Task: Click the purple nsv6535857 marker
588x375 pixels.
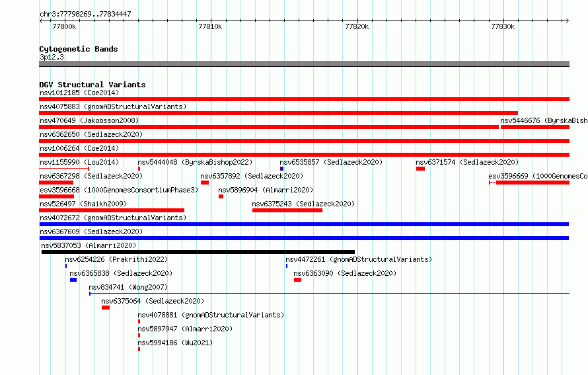Action: point(281,169)
